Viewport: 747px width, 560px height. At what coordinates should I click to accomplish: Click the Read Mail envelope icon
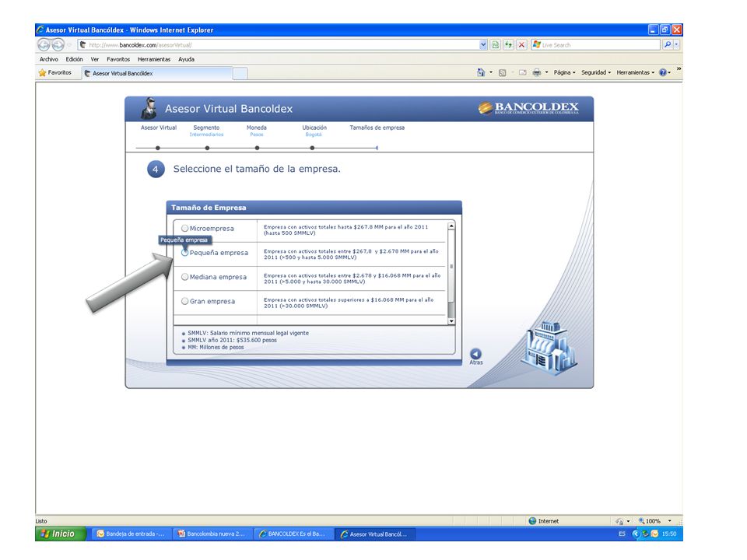coord(523,73)
